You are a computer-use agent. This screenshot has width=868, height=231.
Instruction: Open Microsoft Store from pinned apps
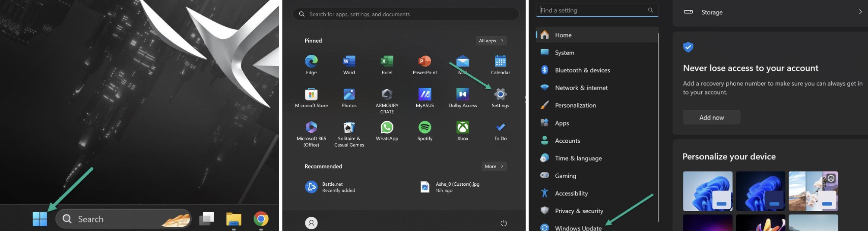click(x=311, y=98)
